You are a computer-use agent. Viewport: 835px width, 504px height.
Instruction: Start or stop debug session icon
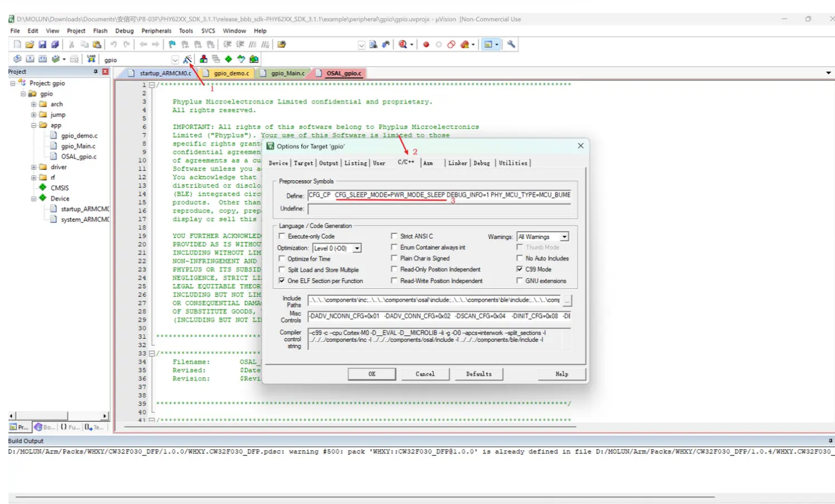[x=403, y=45]
